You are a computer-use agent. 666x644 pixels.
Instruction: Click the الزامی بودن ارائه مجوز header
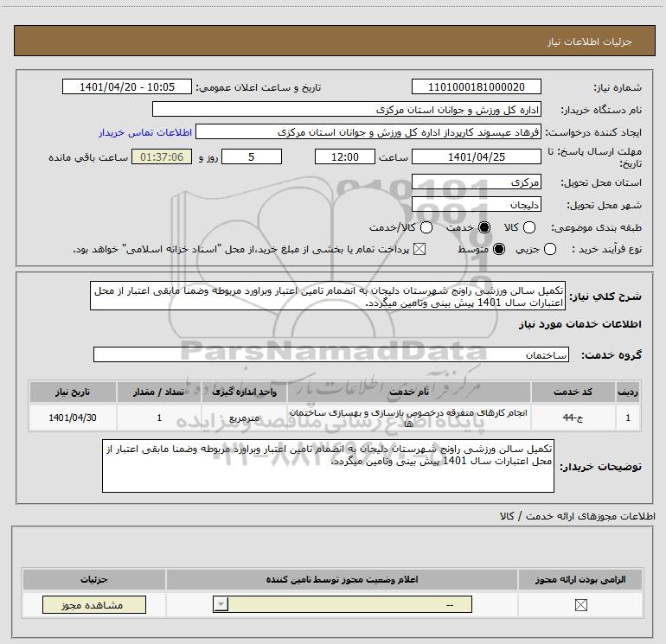[x=580, y=579]
